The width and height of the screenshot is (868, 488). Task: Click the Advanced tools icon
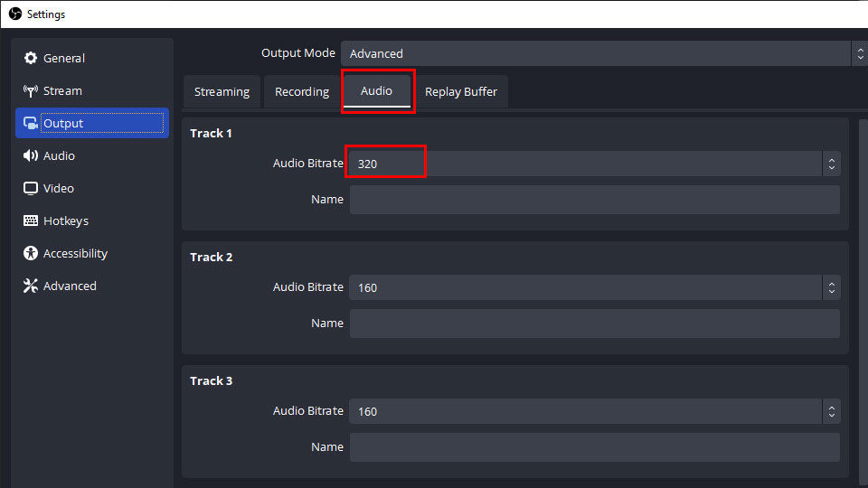(31, 286)
